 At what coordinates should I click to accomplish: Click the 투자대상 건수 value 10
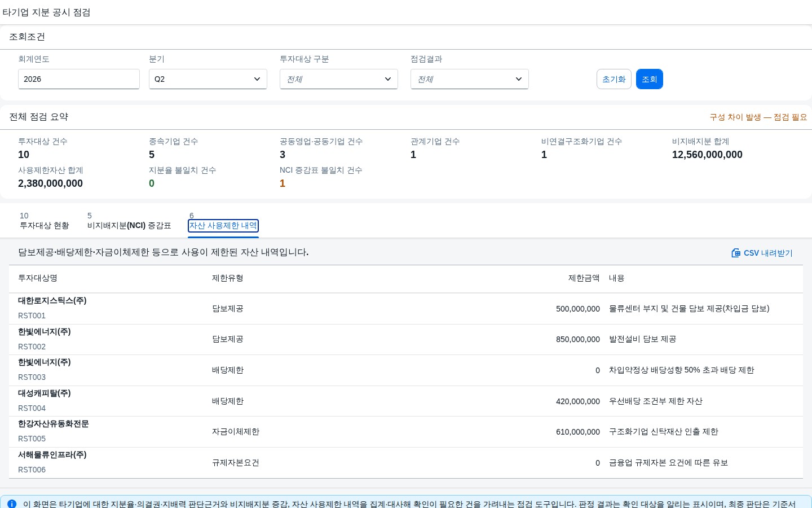click(x=24, y=155)
